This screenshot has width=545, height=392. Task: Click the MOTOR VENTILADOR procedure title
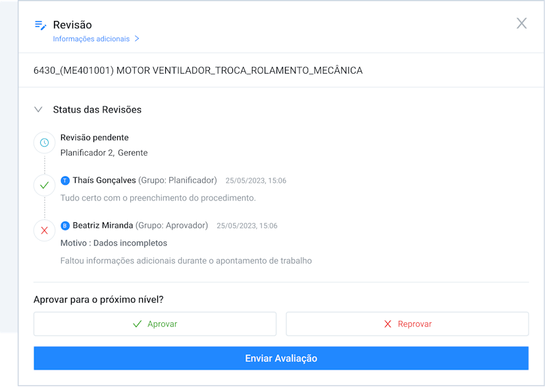point(198,70)
